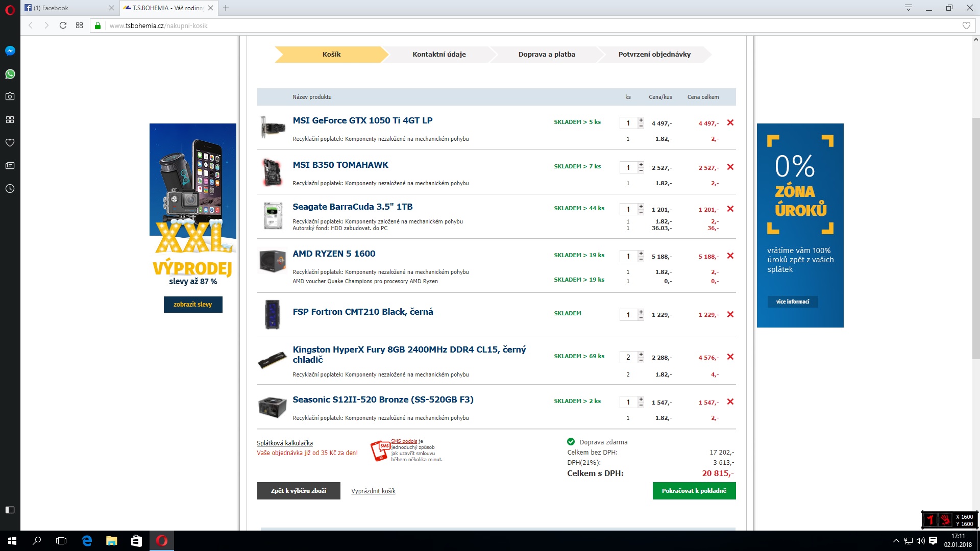The width and height of the screenshot is (980, 551).
Task: Decrease quantity of Seagate BarraCuda 1TB
Action: (641, 212)
